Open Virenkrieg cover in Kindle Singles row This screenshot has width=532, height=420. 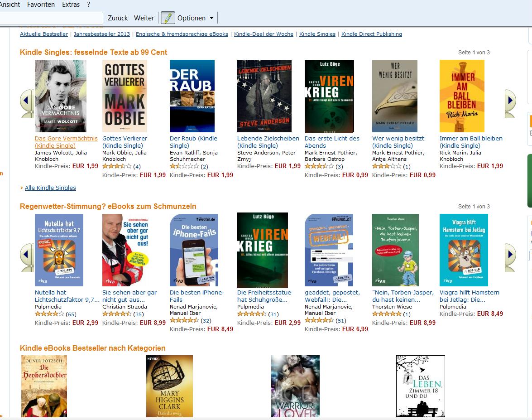tap(329, 96)
